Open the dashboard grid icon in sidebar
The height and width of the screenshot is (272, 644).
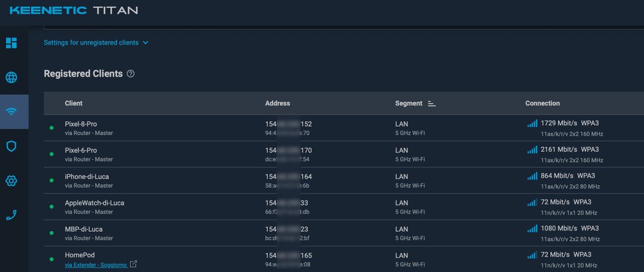tap(11, 43)
